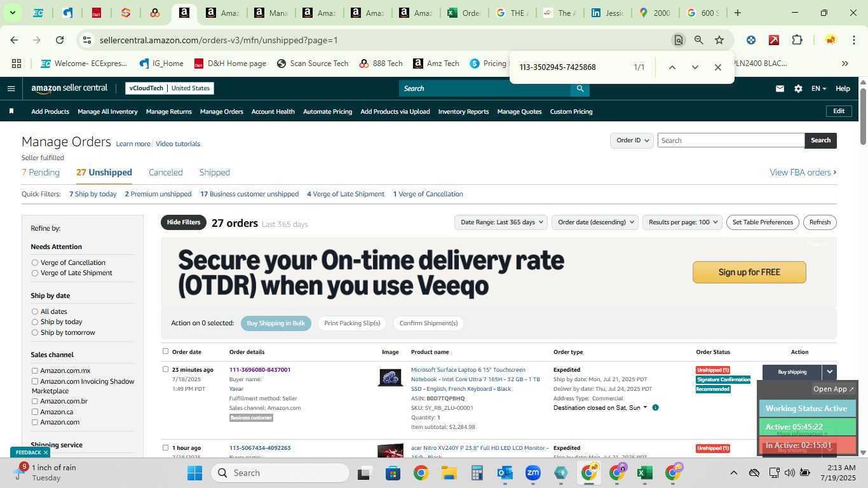
Task: Open File Explorer from the taskbar
Action: coord(449,473)
